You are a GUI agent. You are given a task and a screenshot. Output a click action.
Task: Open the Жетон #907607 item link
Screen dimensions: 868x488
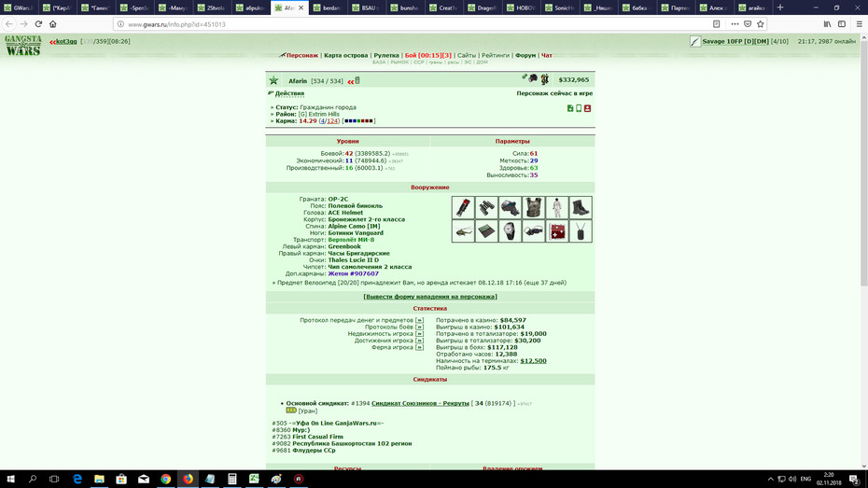point(353,273)
